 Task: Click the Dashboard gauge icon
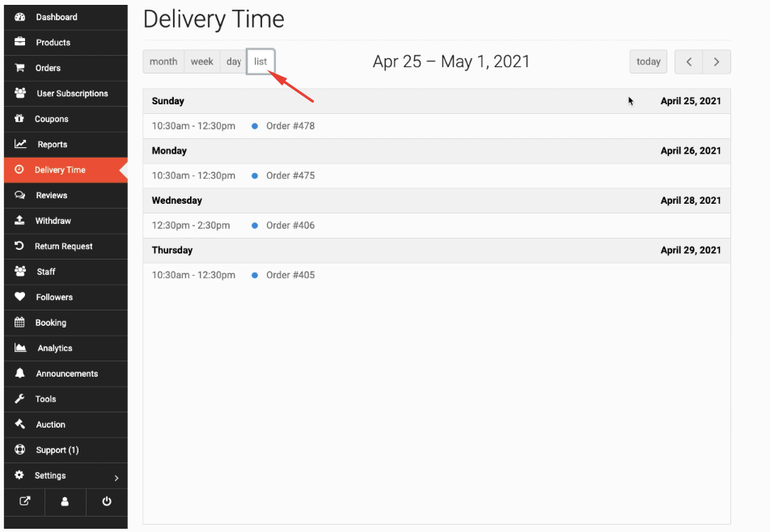(x=19, y=17)
